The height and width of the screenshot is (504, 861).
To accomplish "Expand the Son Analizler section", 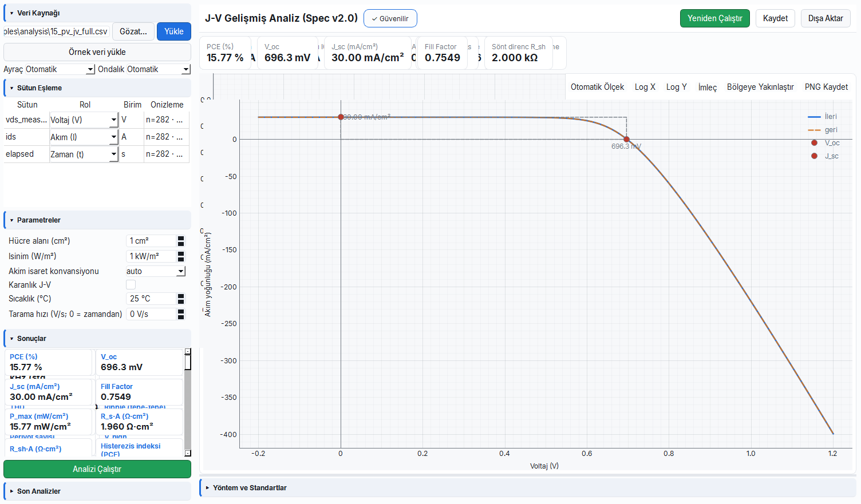I will coord(97,491).
